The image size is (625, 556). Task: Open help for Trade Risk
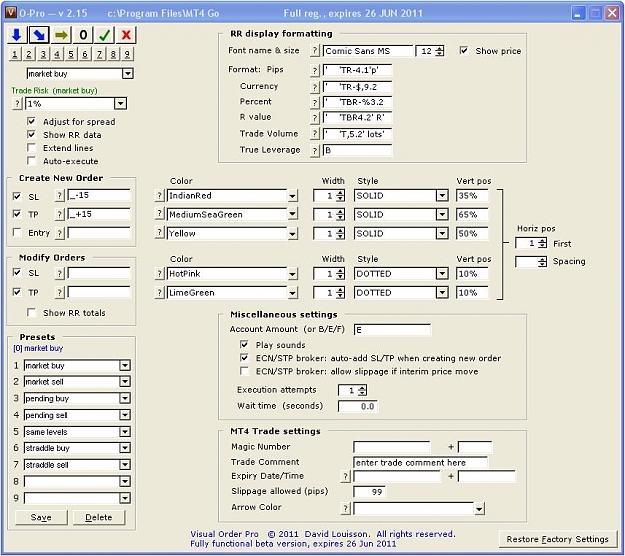[17, 104]
